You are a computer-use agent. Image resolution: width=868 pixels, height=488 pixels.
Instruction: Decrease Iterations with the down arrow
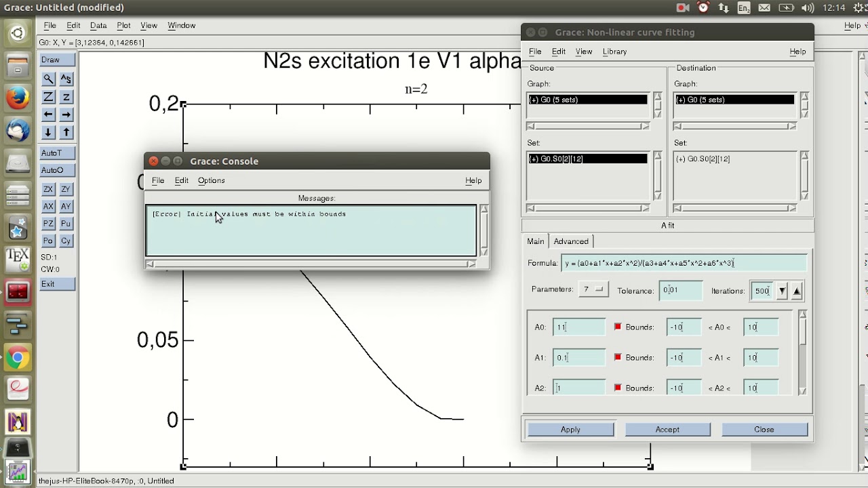click(x=782, y=291)
